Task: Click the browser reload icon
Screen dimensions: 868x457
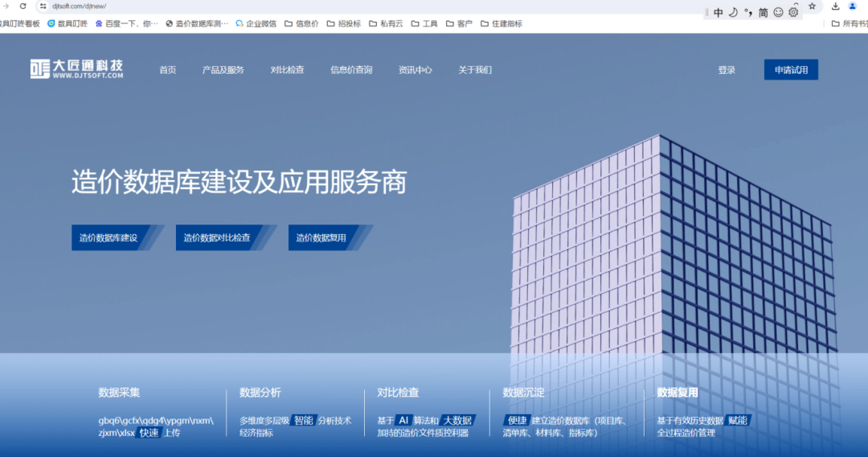Action: (x=23, y=6)
